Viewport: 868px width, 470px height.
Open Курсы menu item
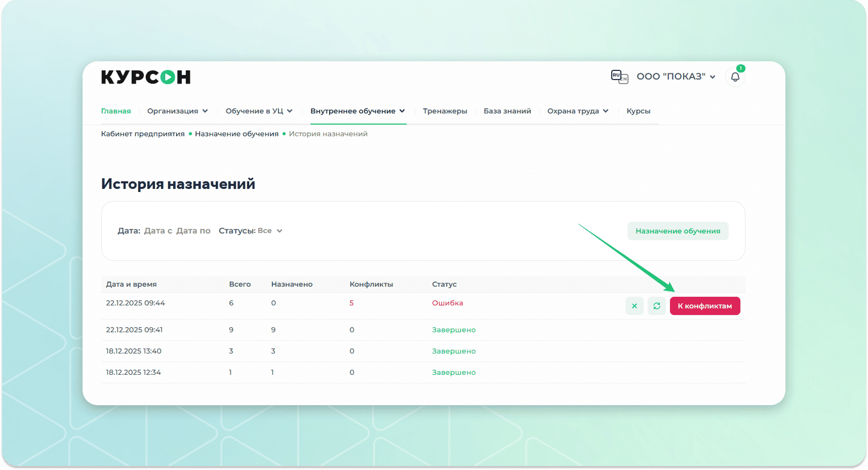click(x=638, y=111)
